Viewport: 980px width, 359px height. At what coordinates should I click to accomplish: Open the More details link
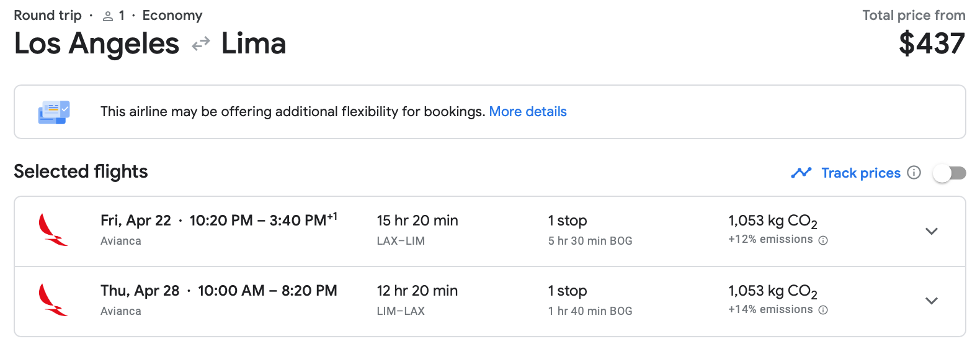pyautogui.click(x=528, y=112)
